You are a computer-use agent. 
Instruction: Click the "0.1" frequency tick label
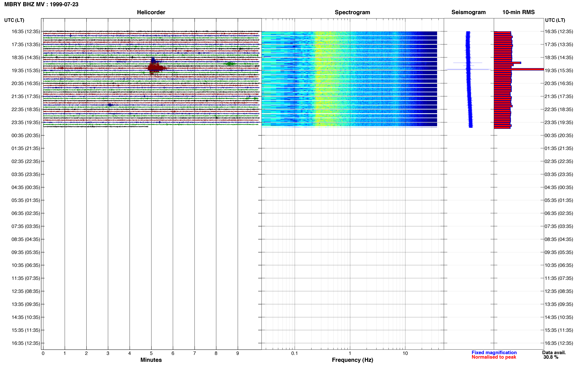click(x=295, y=353)
